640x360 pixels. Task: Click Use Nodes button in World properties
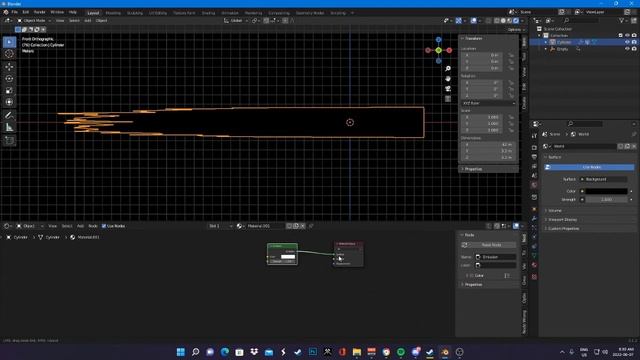point(589,167)
